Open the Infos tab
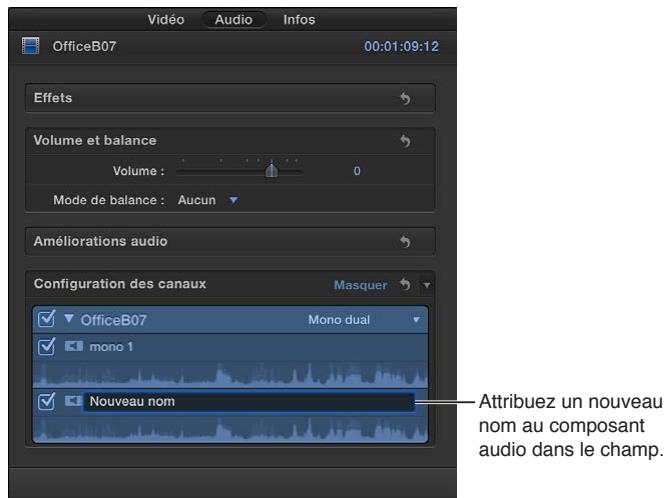 pos(299,20)
